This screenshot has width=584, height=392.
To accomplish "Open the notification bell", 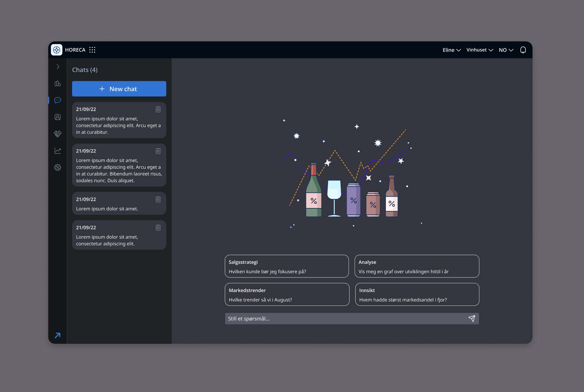I will 523,50.
